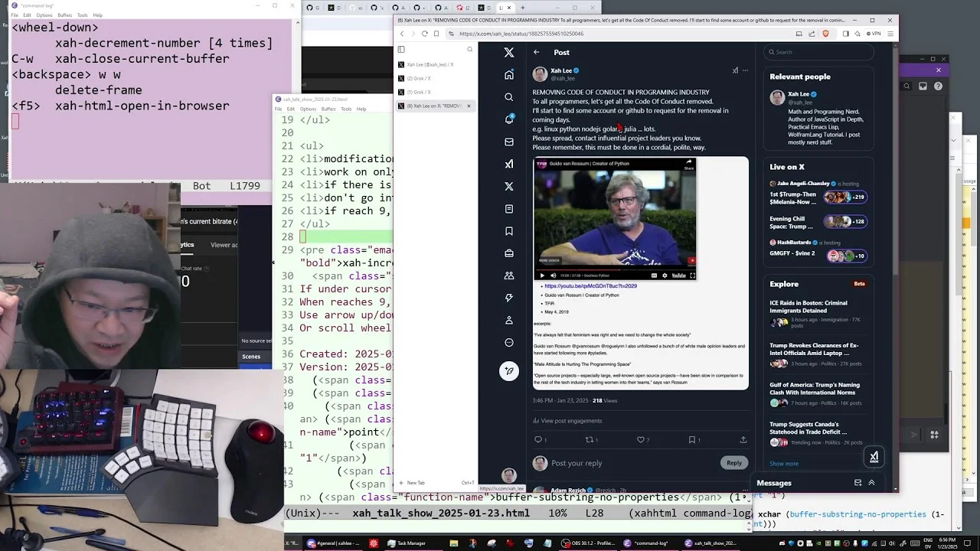Screen dimensions: 980x551
Task: Open Bookmarks icon in X sidebar
Action: tap(509, 231)
